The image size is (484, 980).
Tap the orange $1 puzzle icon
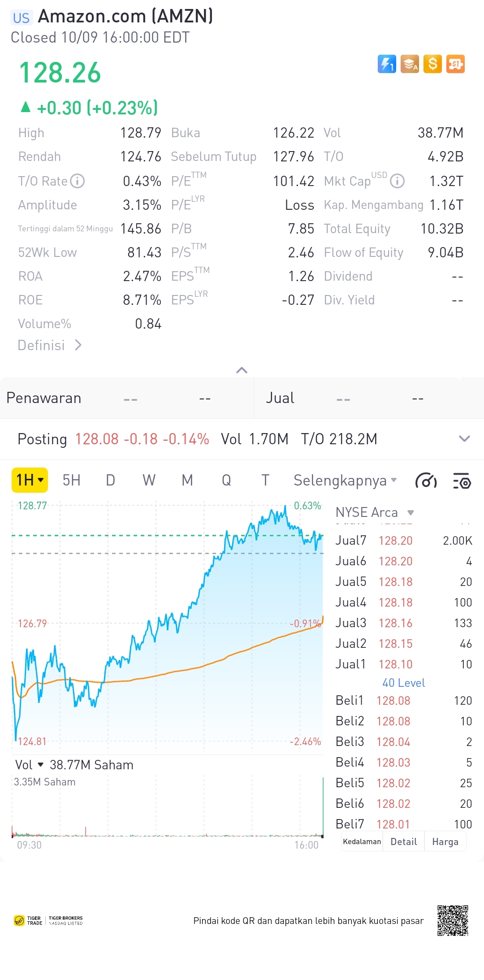tap(455, 64)
